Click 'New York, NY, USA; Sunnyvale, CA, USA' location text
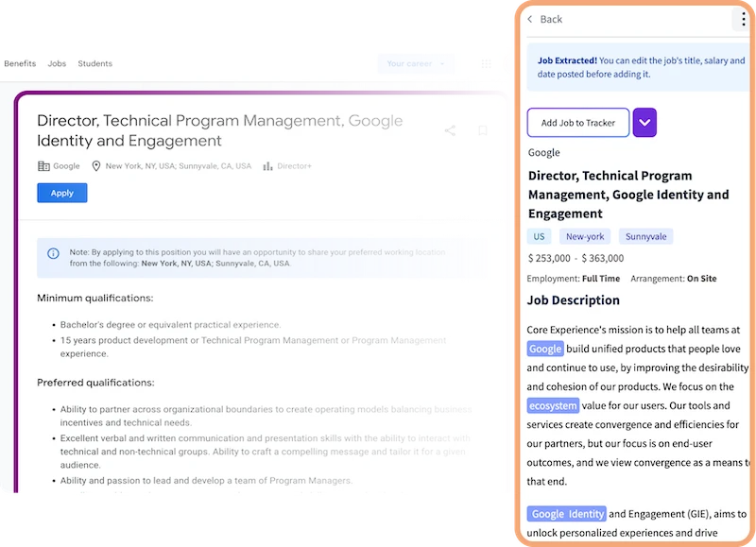 click(179, 166)
